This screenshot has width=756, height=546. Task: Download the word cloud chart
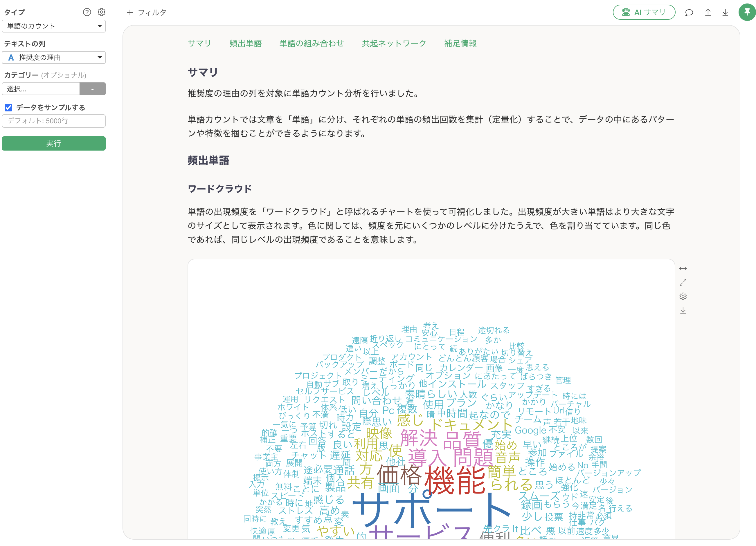click(x=683, y=310)
